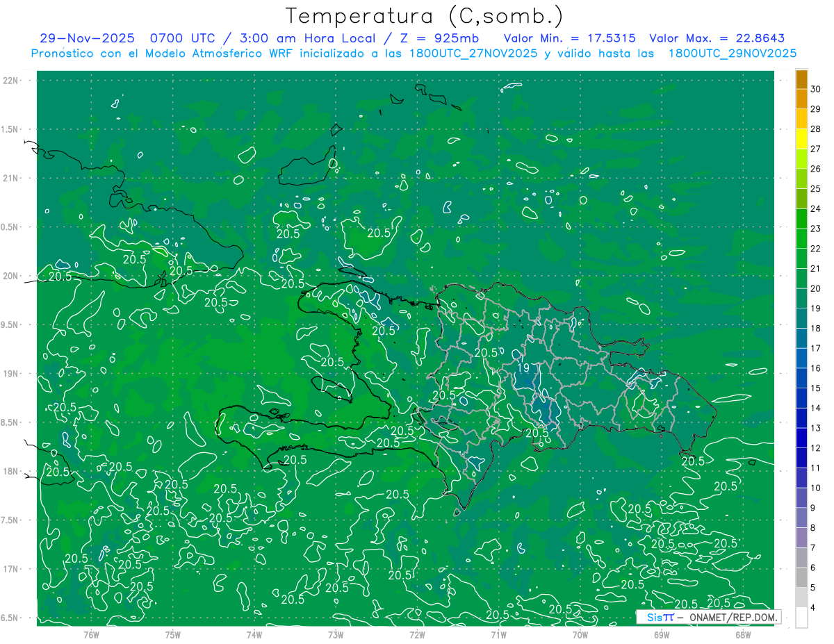Click the "20N" latitude label
This screenshot has width=834, height=644.
coord(11,276)
